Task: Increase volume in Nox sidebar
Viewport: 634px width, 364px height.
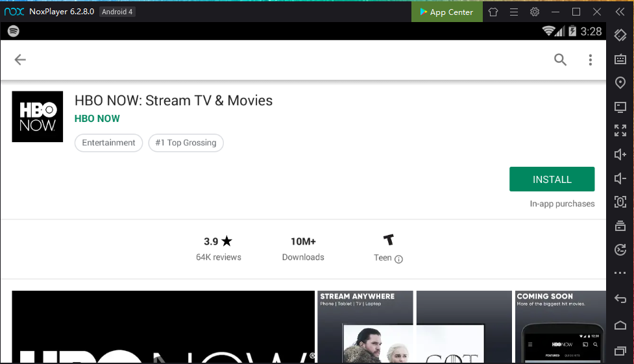Action: (x=620, y=154)
